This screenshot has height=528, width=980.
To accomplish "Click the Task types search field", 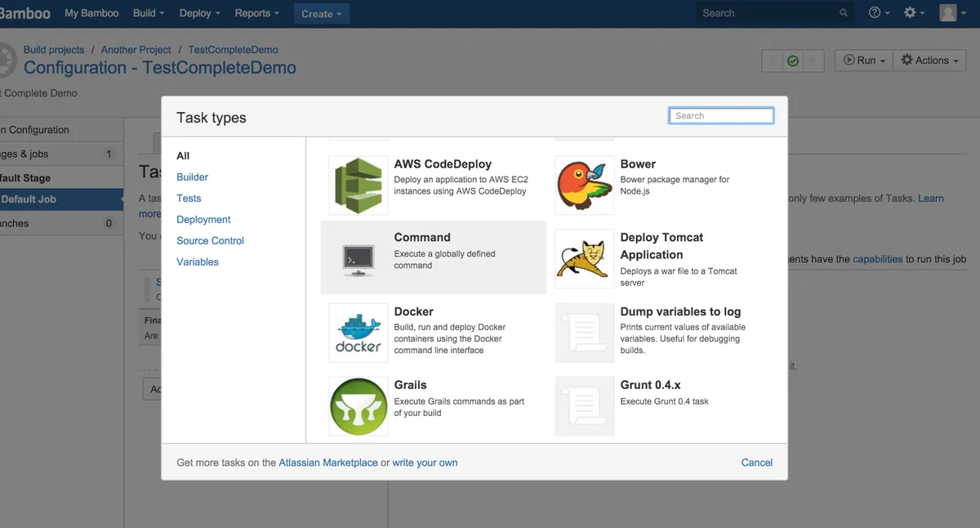I will tap(721, 116).
